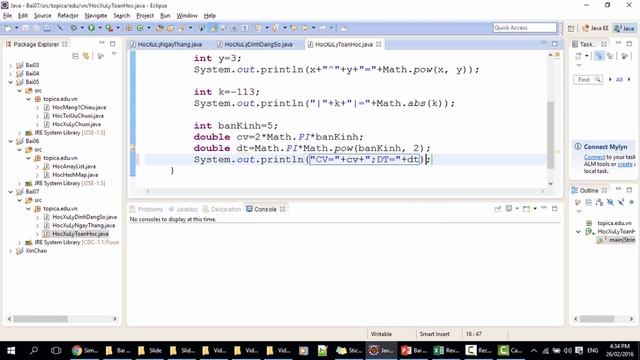Open the Project menu
640x360 pixels.
coord(145,16)
